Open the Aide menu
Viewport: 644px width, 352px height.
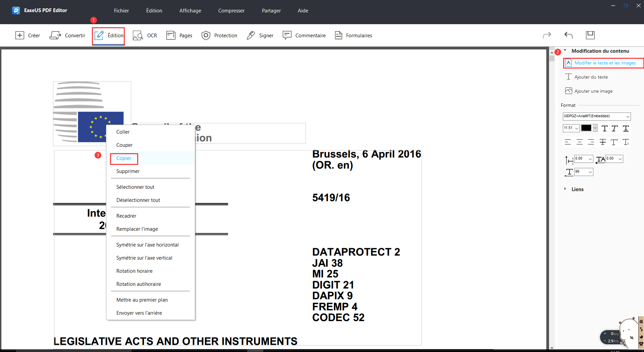pyautogui.click(x=303, y=11)
